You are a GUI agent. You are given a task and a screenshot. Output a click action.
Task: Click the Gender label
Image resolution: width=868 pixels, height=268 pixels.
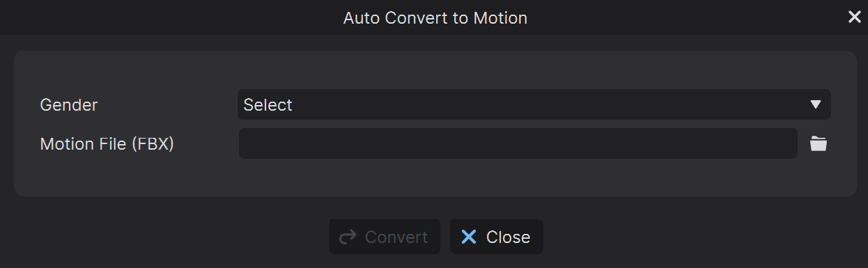pos(69,105)
